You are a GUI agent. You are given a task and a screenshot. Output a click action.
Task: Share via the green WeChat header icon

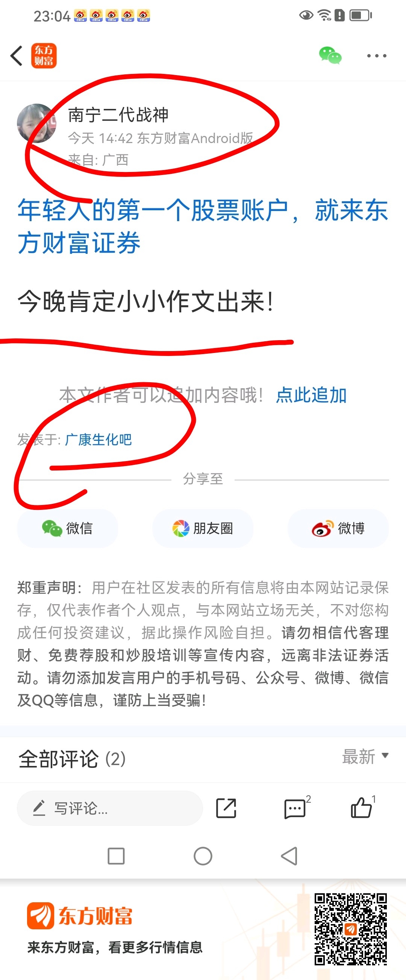click(330, 56)
